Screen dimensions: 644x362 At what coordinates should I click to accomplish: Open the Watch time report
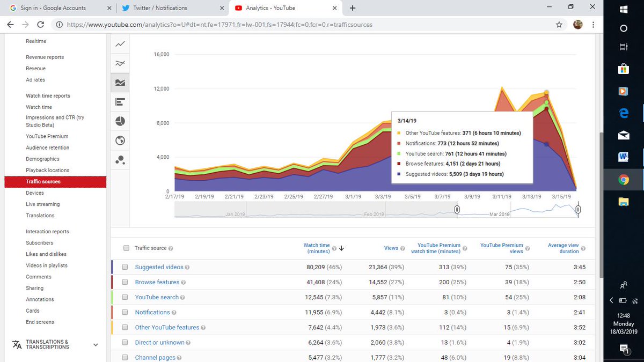pyautogui.click(x=39, y=107)
